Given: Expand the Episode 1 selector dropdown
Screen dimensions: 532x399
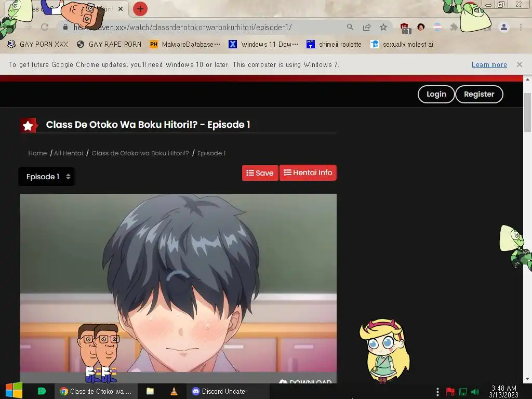Looking at the screenshot, I should [x=47, y=177].
